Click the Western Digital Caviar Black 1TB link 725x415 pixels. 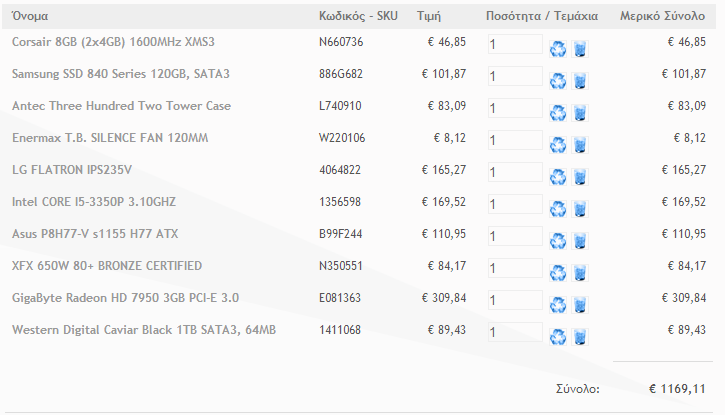144,330
